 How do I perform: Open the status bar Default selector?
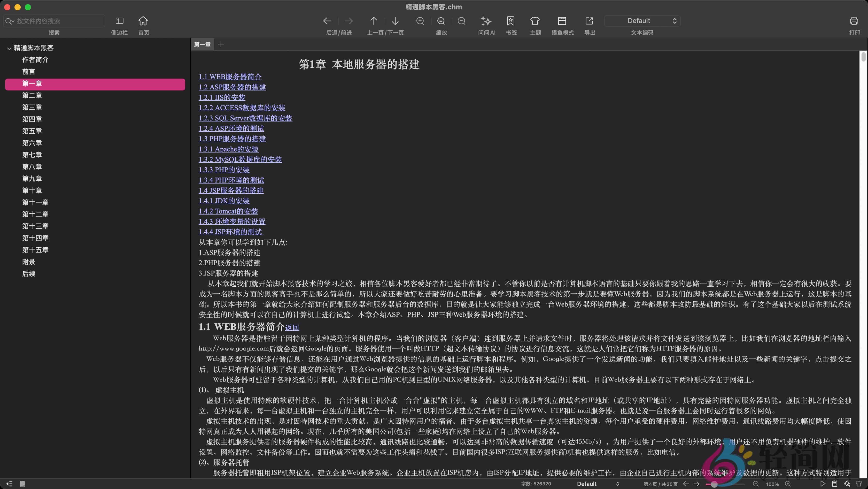pos(596,484)
